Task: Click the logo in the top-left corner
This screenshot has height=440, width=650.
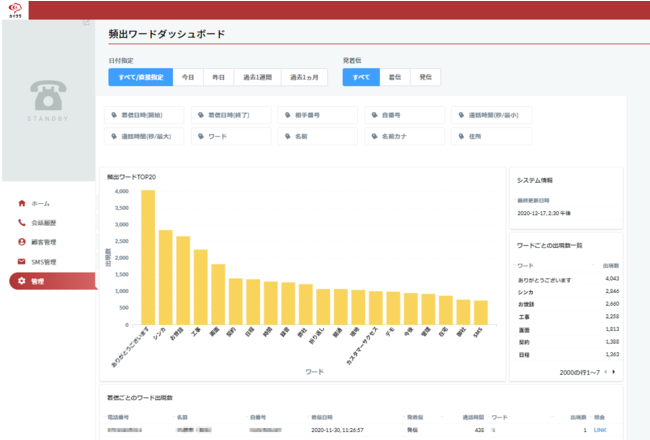Action: pyautogui.click(x=12, y=8)
